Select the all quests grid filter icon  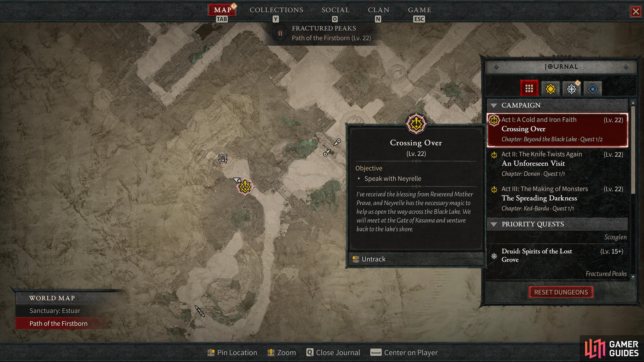click(x=529, y=88)
